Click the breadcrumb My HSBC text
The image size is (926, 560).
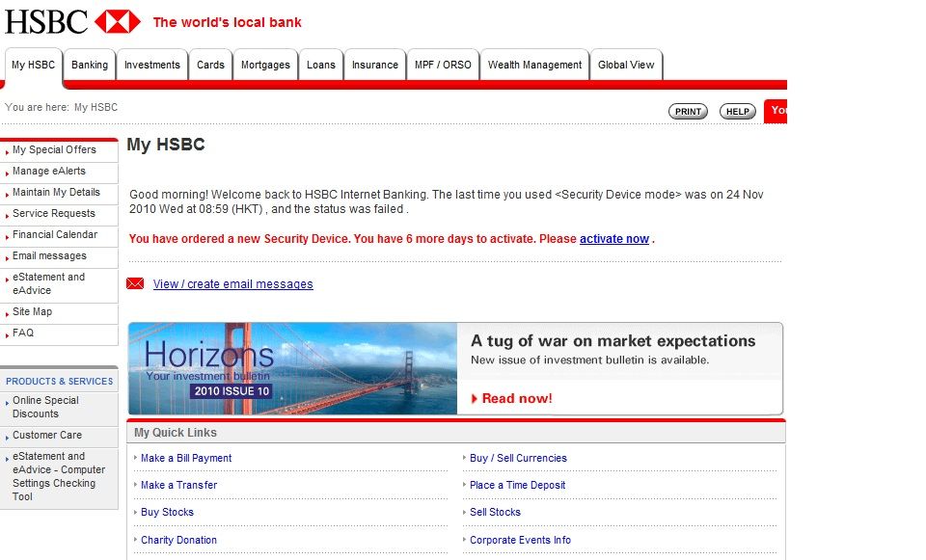(95, 107)
